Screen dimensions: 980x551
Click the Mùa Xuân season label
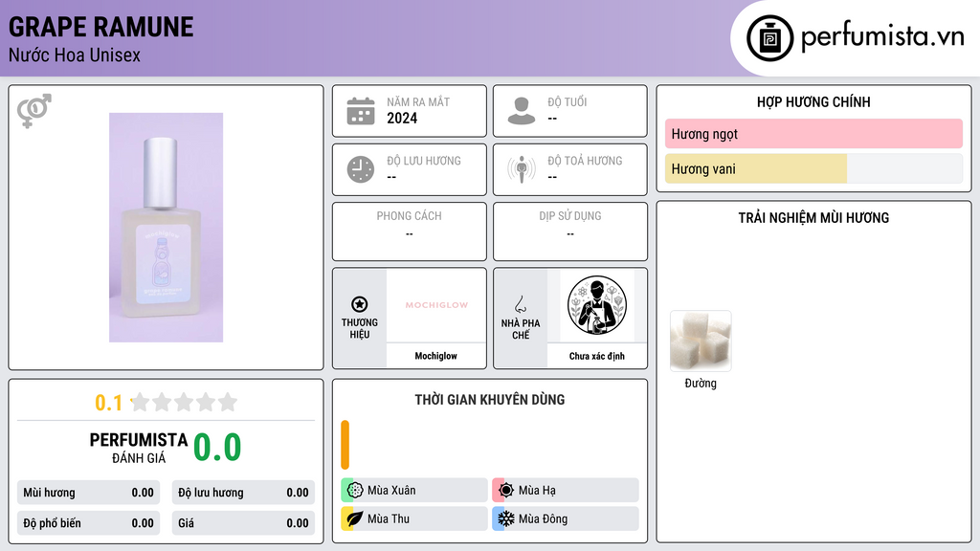click(x=391, y=491)
